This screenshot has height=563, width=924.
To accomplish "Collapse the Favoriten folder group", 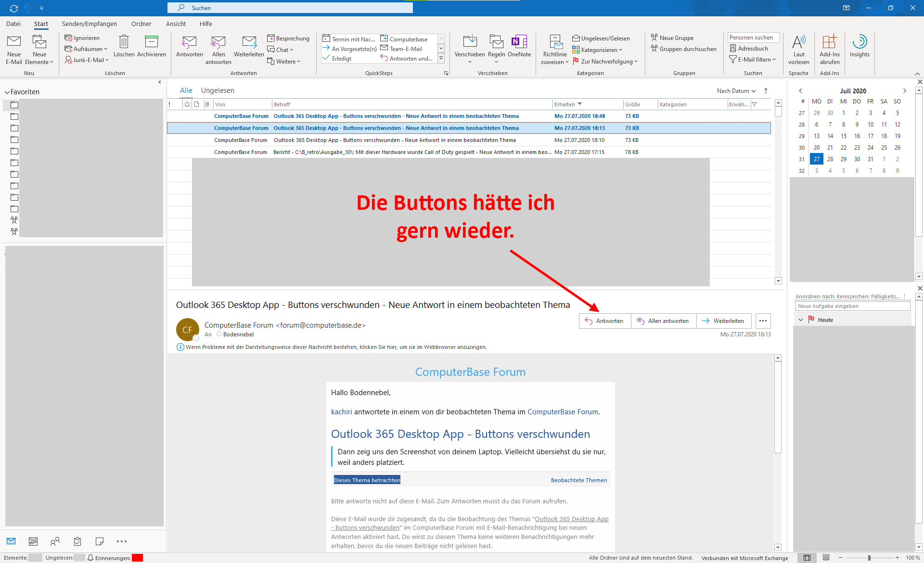I will pyautogui.click(x=7, y=92).
